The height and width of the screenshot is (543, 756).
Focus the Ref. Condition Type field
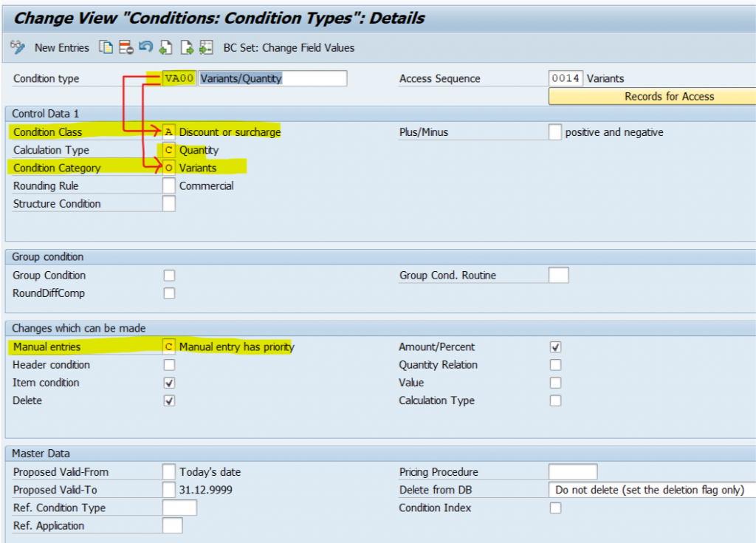click(x=179, y=508)
